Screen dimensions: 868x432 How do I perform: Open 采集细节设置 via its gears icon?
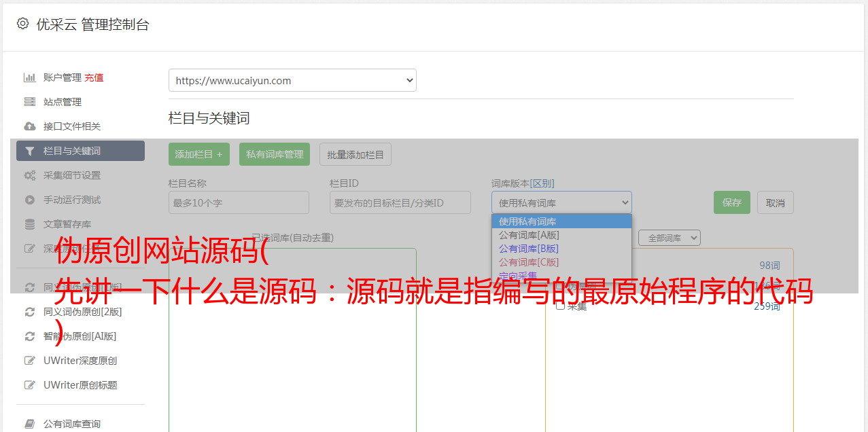[30, 175]
